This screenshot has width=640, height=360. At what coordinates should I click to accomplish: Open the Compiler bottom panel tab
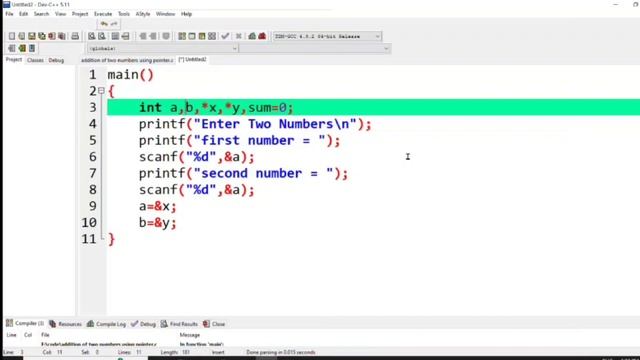point(25,323)
